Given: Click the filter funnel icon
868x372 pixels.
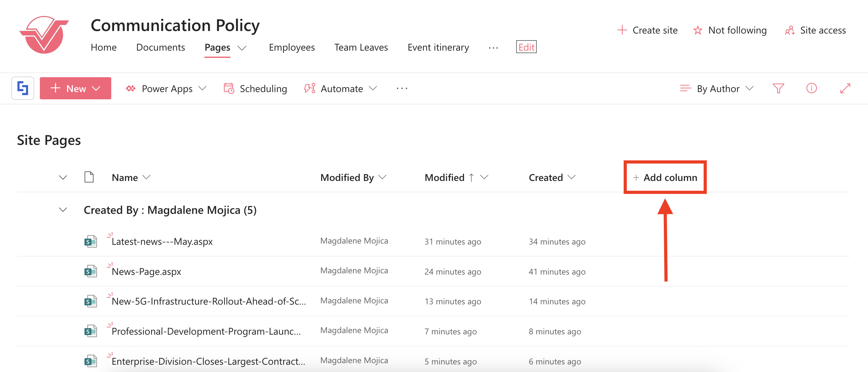Looking at the screenshot, I should [x=778, y=88].
